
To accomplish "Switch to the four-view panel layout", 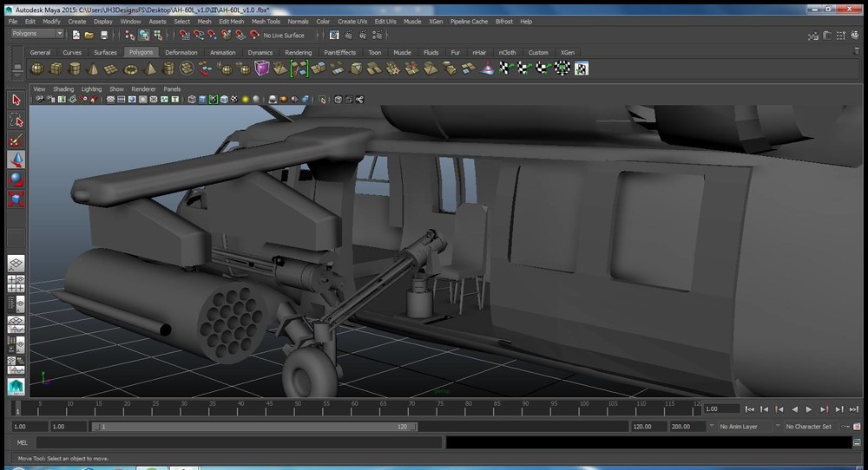I will click(x=16, y=283).
